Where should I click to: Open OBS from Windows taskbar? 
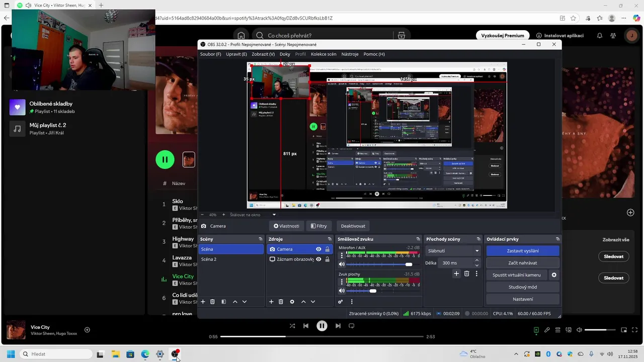[x=175, y=354]
